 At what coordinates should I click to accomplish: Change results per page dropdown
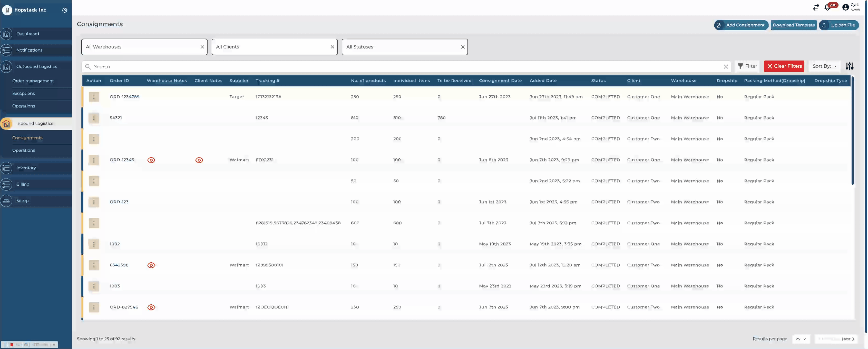click(x=801, y=339)
